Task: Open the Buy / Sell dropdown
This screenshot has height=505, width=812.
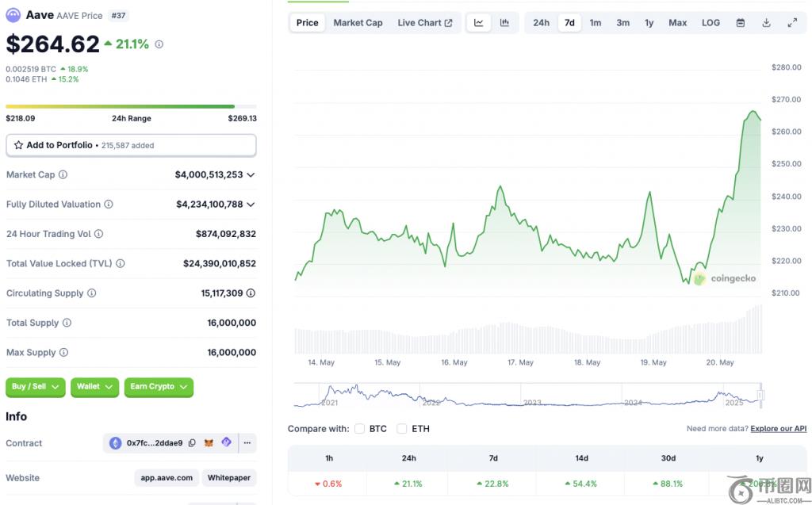Action: (35, 387)
